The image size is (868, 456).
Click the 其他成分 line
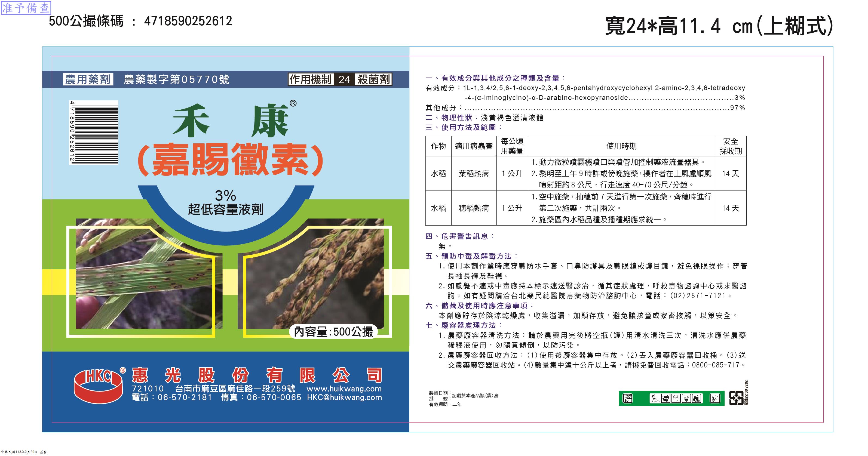(x=585, y=108)
